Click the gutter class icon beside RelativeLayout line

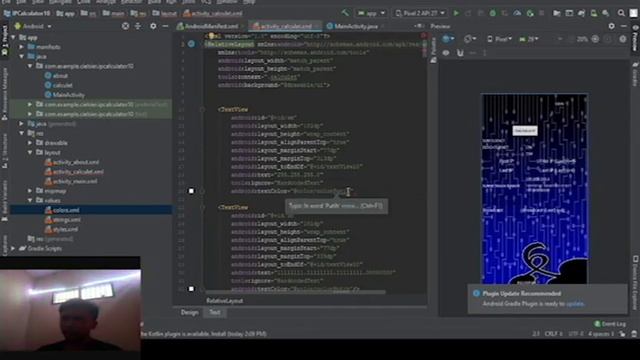[191, 44]
